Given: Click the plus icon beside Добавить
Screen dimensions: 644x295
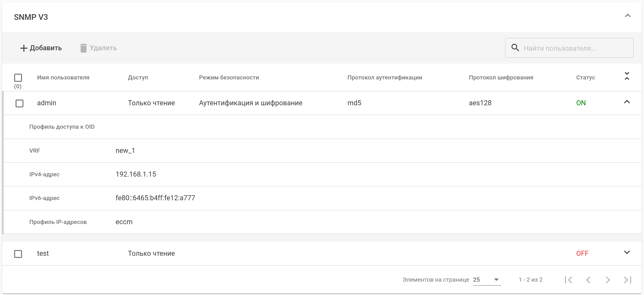Looking at the screenshot, I should [x=23, y=48].
